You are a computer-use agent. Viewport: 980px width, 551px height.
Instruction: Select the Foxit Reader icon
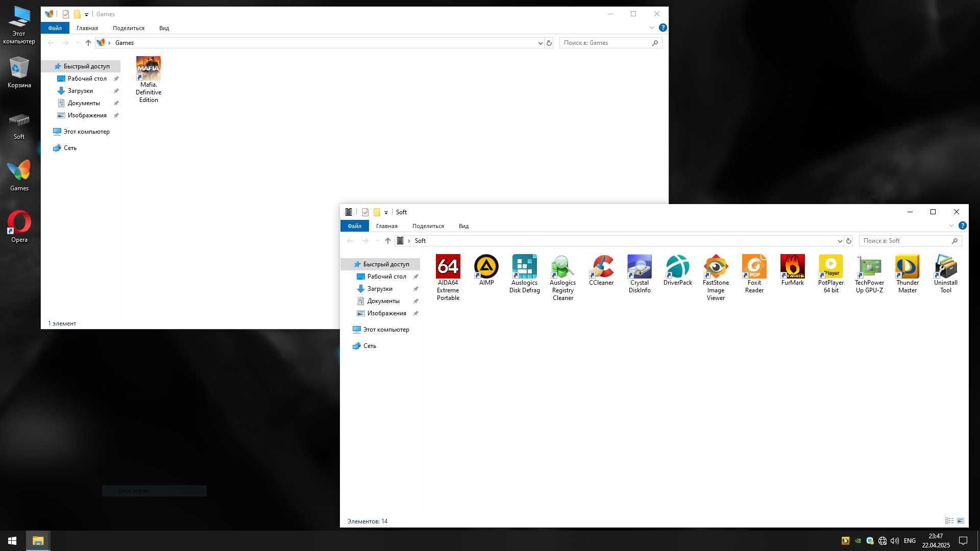click(x=754, y=273)
